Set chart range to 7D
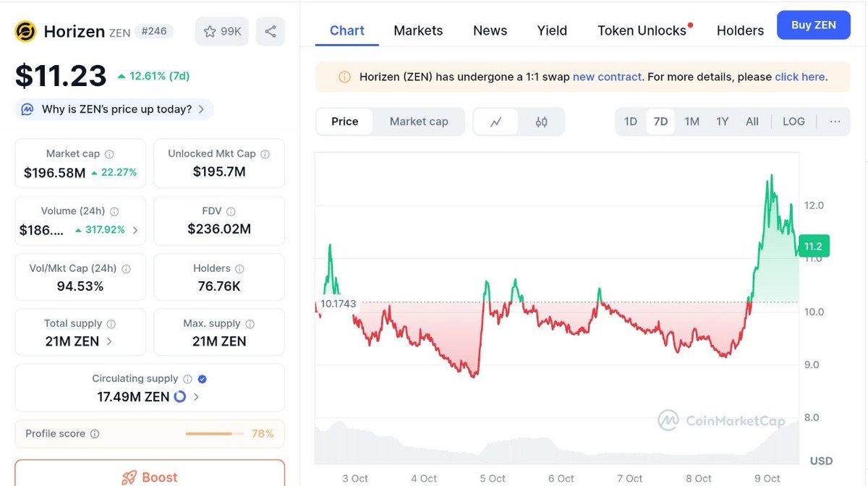Image resolution: width=868 pixels, height=486 pixels. tap(660, 121)
